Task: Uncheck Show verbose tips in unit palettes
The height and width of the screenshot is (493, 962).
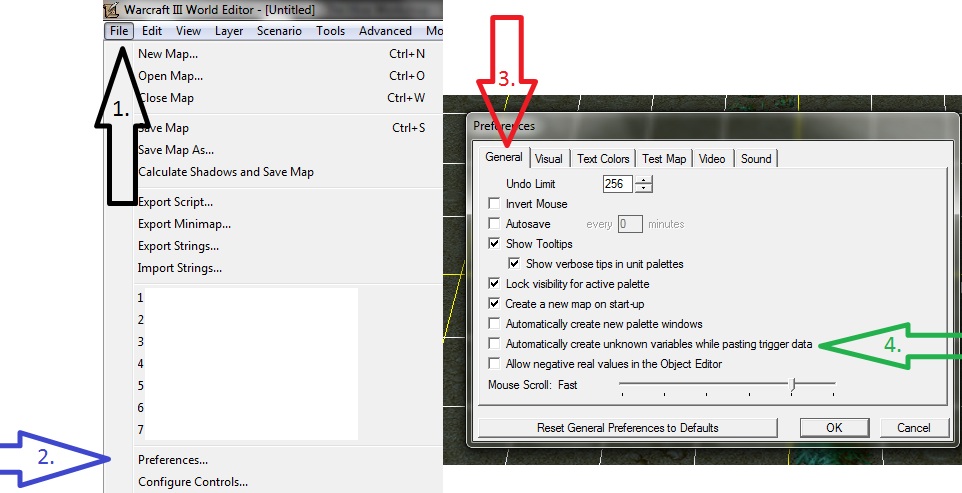Action: point(514,264)
